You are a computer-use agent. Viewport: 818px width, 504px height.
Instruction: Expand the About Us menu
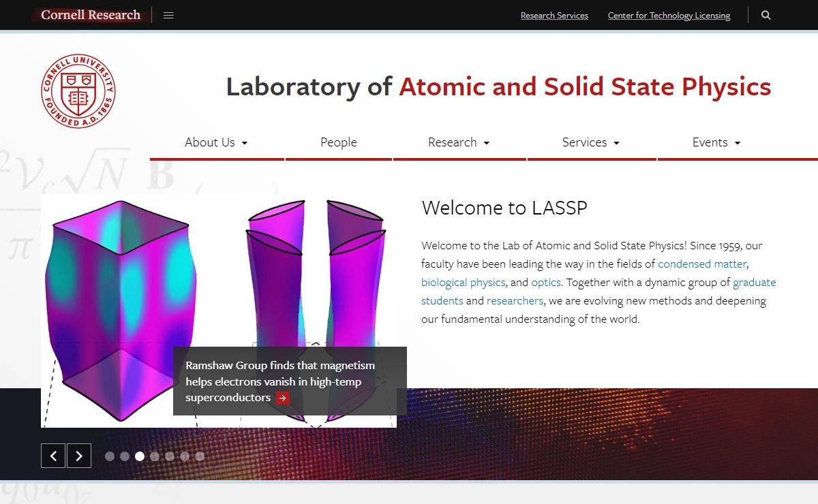(x=217, y=142)
